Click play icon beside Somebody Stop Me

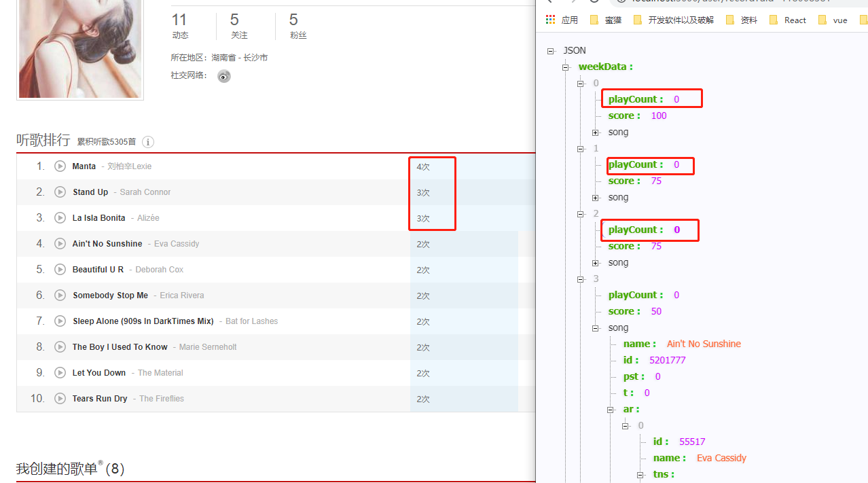pyautogui.click(x=60, y=296)
